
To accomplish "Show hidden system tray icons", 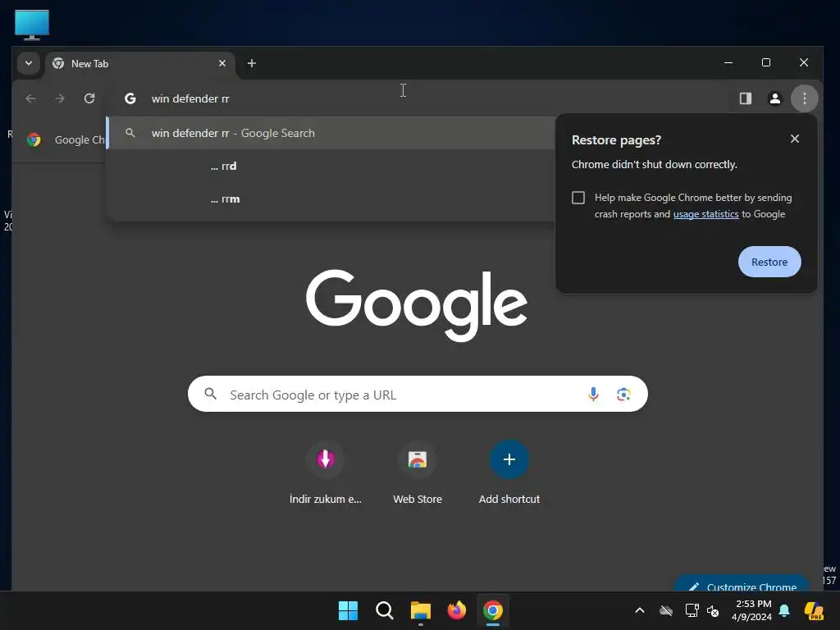I will [x=640, y=610].
